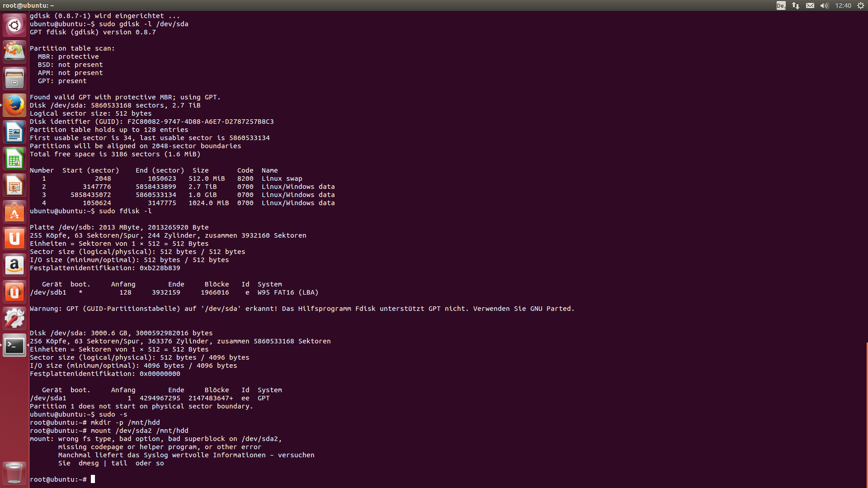868x488 pixels.
Task: Open LibreOffice Calc spreadsheet icon
Action: (x=14, y=159)
